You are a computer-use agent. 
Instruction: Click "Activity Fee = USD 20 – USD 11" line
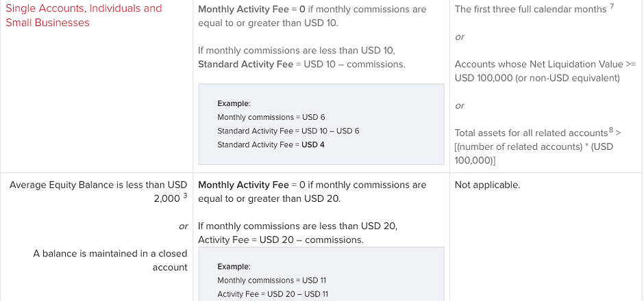coord(273,294)
